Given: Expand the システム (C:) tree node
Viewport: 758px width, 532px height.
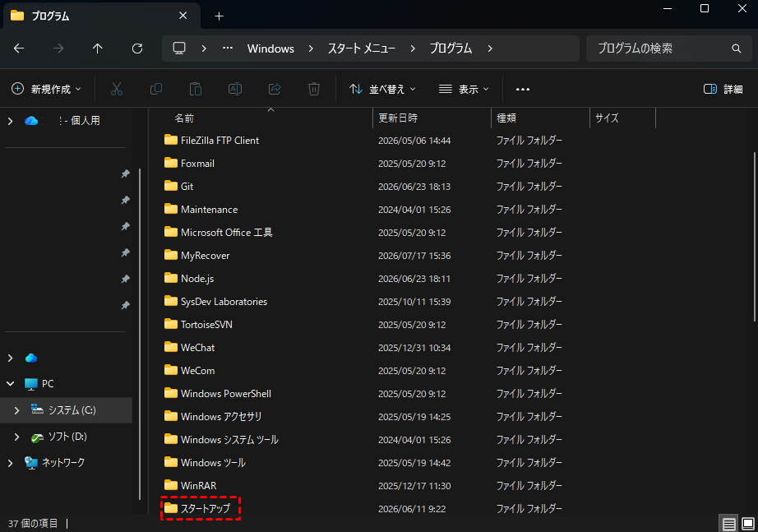Looking at the screenshot, I should (17, 410).
